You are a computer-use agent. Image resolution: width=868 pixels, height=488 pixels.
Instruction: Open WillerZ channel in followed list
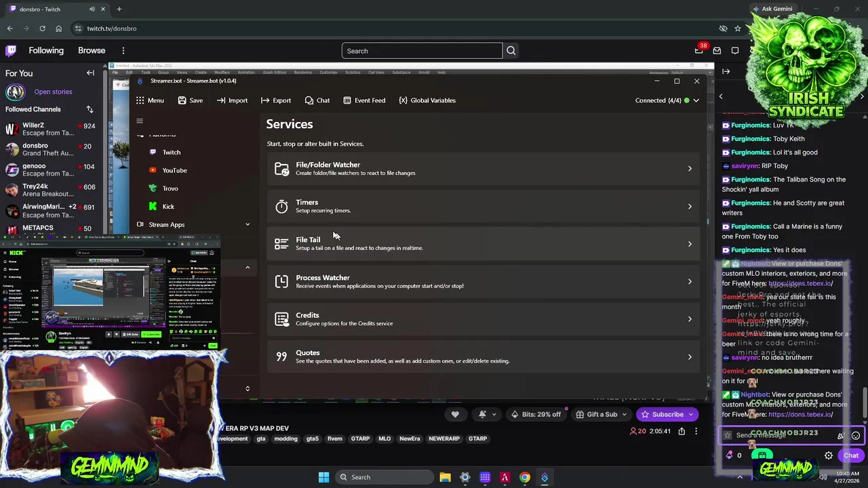[x=50, y=129]
